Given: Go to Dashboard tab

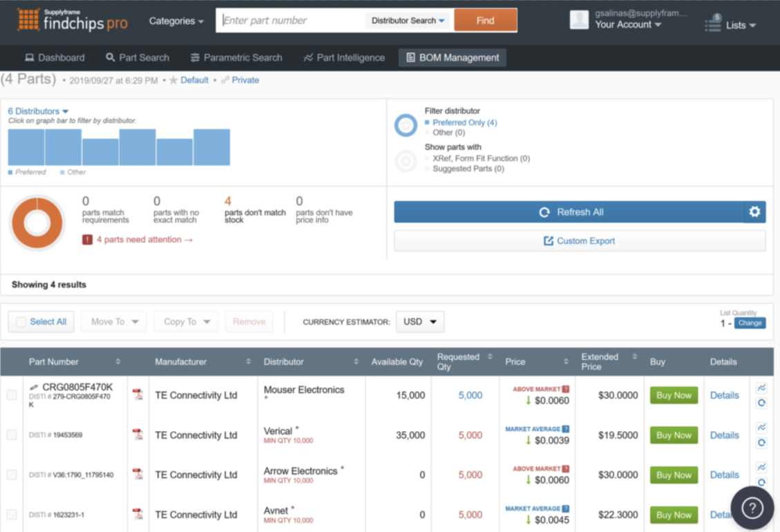Looking at the screenshot, I should (x=55, y=58).
